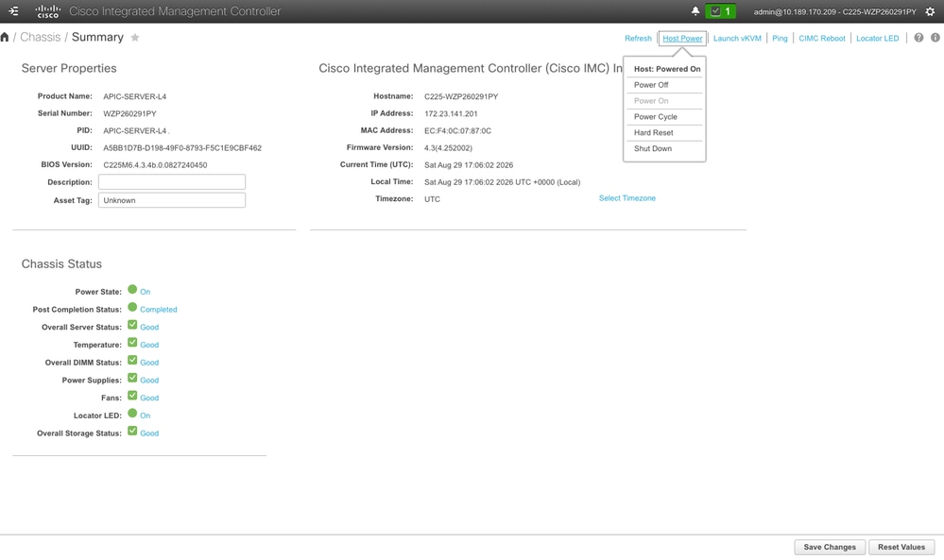Screen dimensions: 944x560
Task: Go to the home icon in breadcrumb
Action: pyautogui.click(x=5, y=37)
